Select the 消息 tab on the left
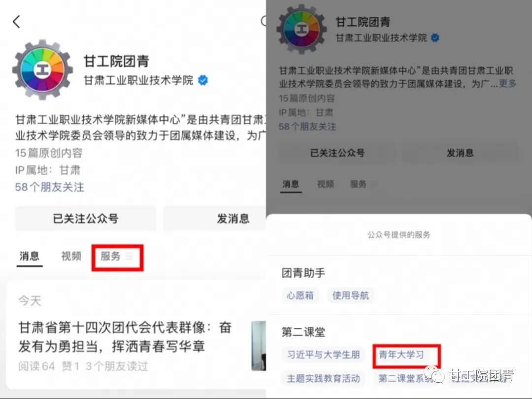The image size is (532, 399). point(30,256)
